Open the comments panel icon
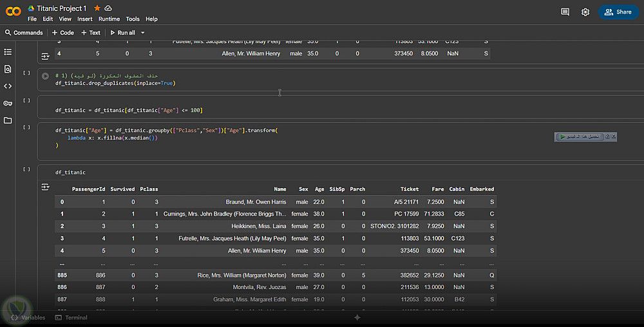Screen dimensions: 644x327 565,12
